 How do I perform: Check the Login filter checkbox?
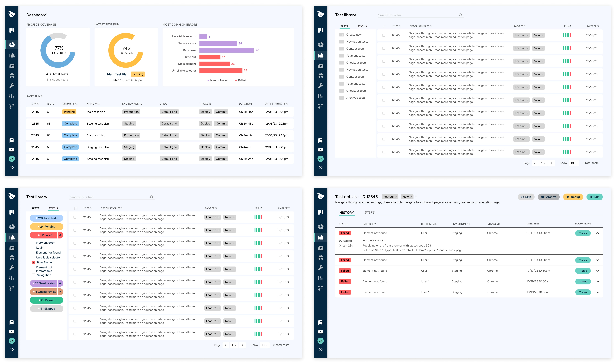click(x=34, y=247)
